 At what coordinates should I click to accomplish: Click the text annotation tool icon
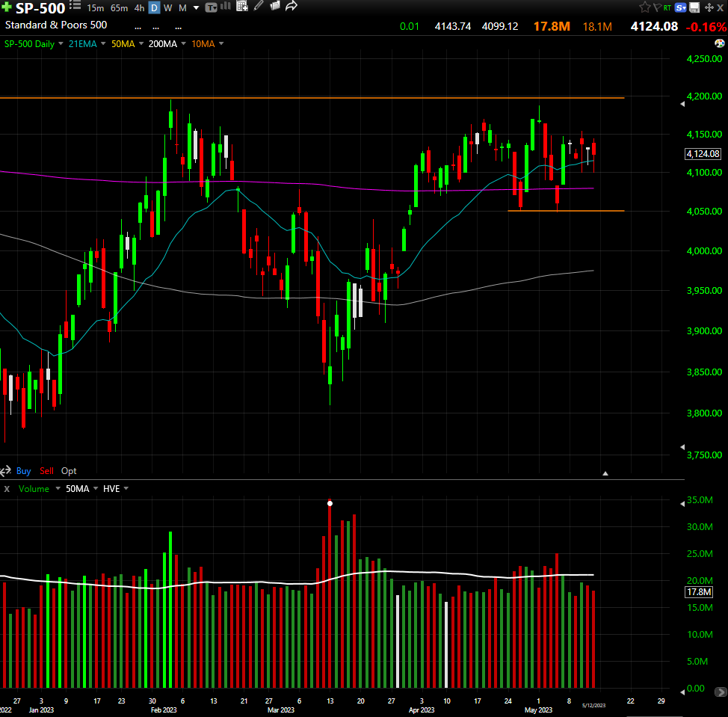(x=211, y=7)
